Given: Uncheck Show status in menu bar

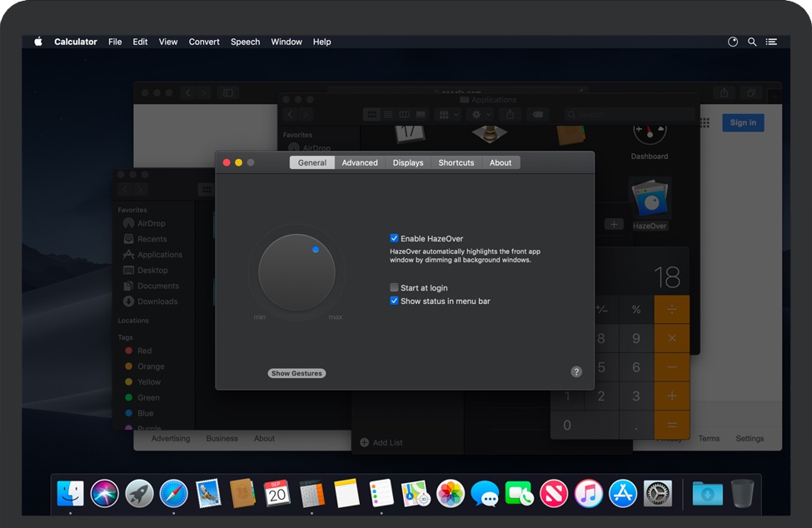Looking at the screenshot, I should 395,301.
